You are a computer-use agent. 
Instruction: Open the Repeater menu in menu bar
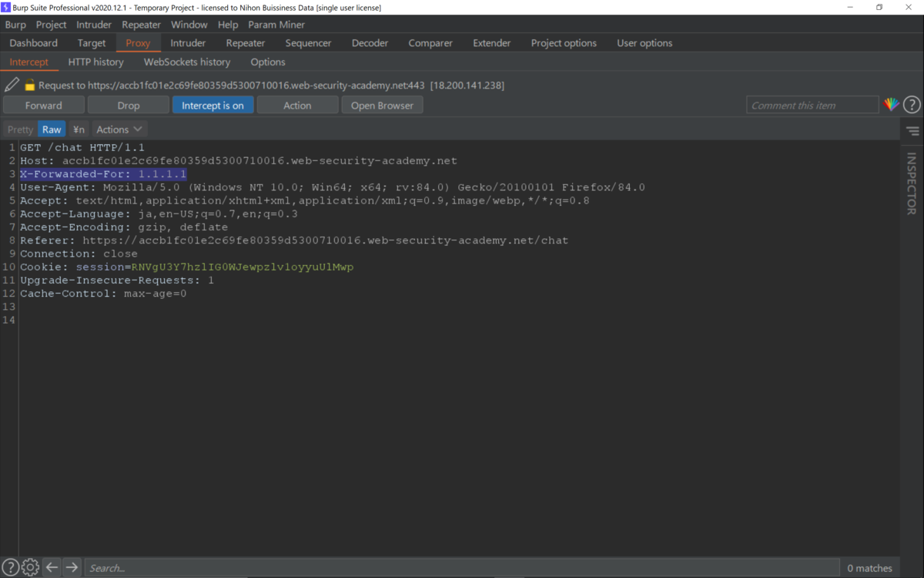pos(141,25)
